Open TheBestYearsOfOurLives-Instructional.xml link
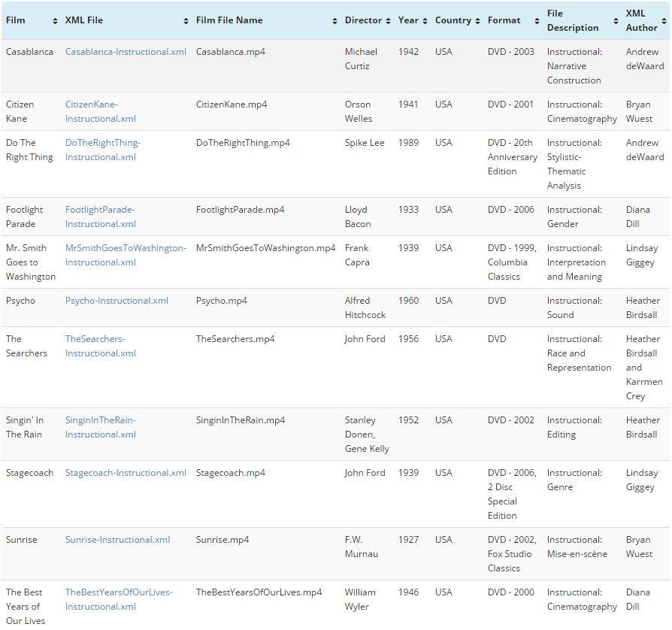The image size is (672, 630). click(118, 599)
